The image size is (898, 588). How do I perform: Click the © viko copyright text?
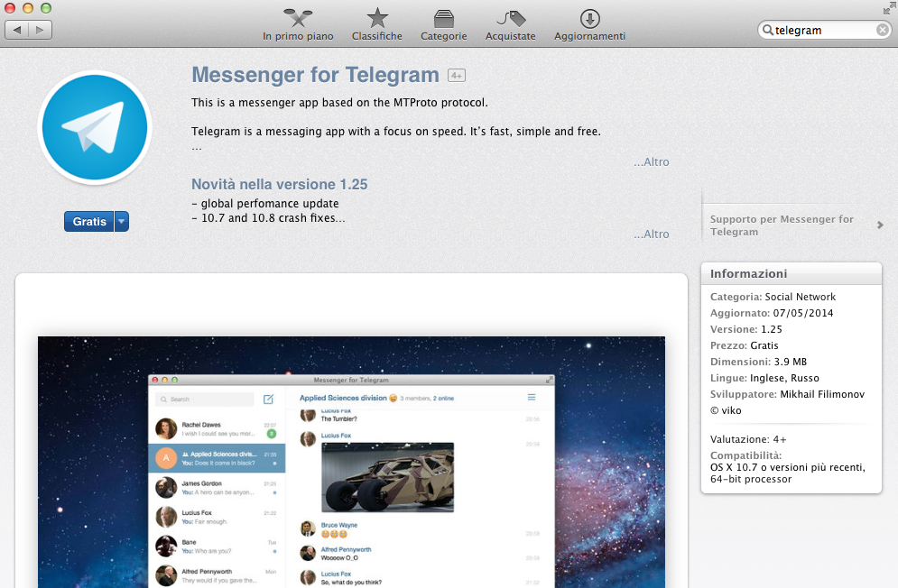[726, 410]
